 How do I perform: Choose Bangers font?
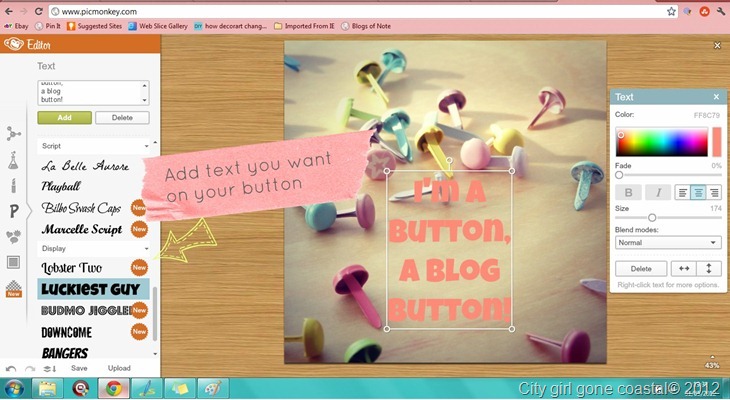click(65, 353)
